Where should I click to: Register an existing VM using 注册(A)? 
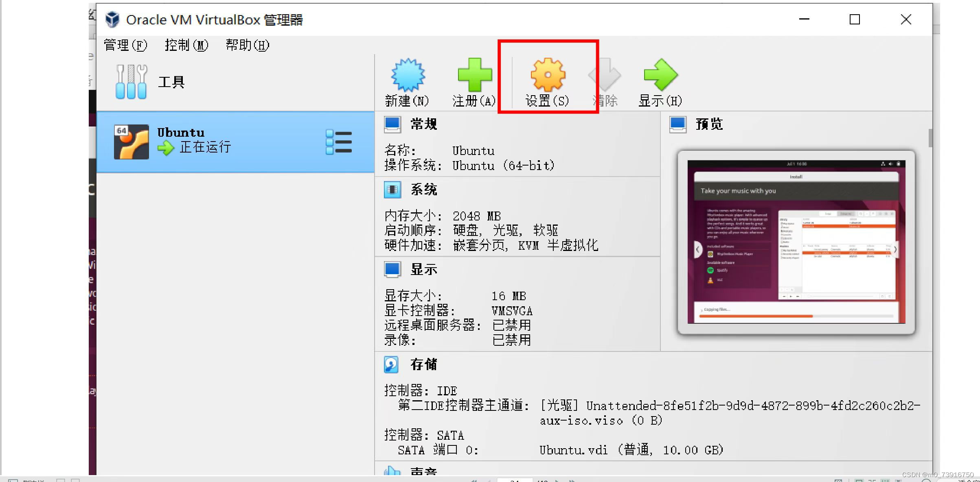[x=474, y=75]
